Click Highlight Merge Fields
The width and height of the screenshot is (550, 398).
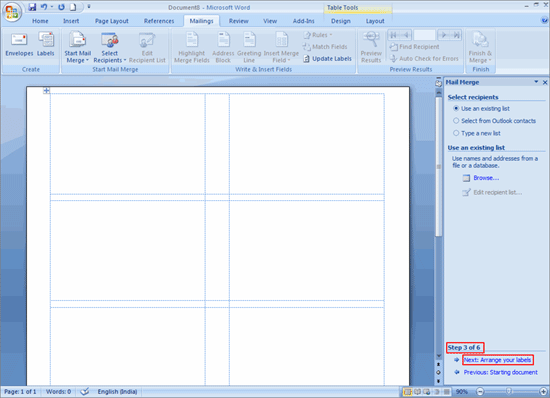click(192, 47)
